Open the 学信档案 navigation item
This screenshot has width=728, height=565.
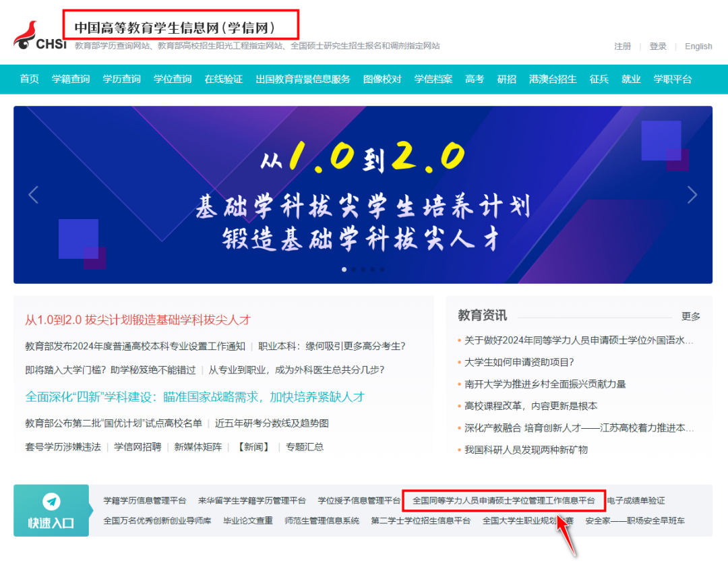coord(433,79)
